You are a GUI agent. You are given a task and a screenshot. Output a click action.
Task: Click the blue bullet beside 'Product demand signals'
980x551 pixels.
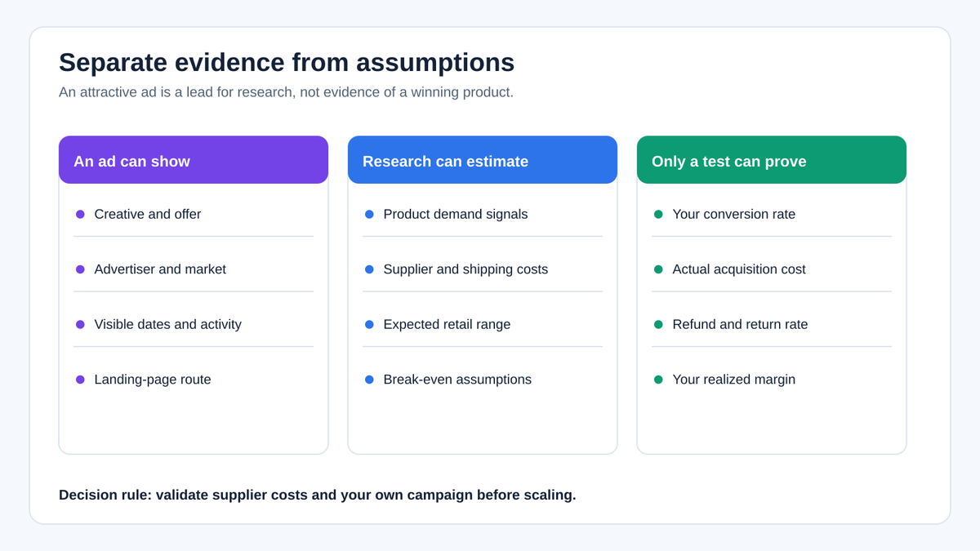pyautogui.click(x=369, y=214)
